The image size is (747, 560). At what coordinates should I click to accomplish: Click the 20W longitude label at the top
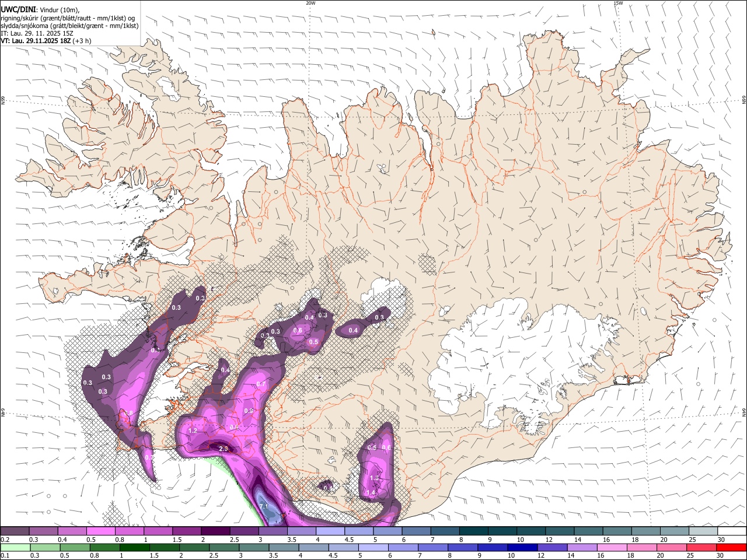coord(310,3)
